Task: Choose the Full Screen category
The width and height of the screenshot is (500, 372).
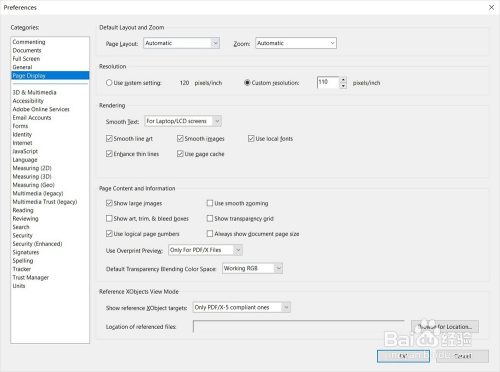Action: (x=26, y=59)
